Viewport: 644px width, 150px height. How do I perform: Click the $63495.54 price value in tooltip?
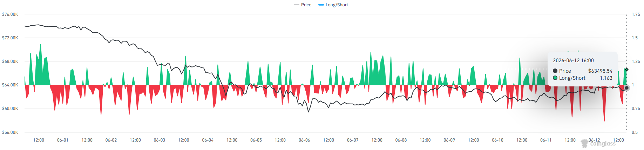pos(600,71)
